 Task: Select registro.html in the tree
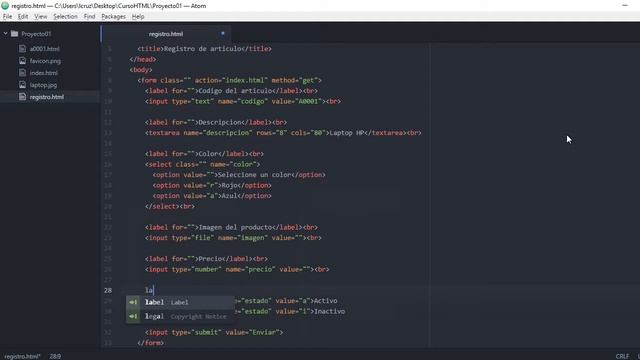(47, 97)
